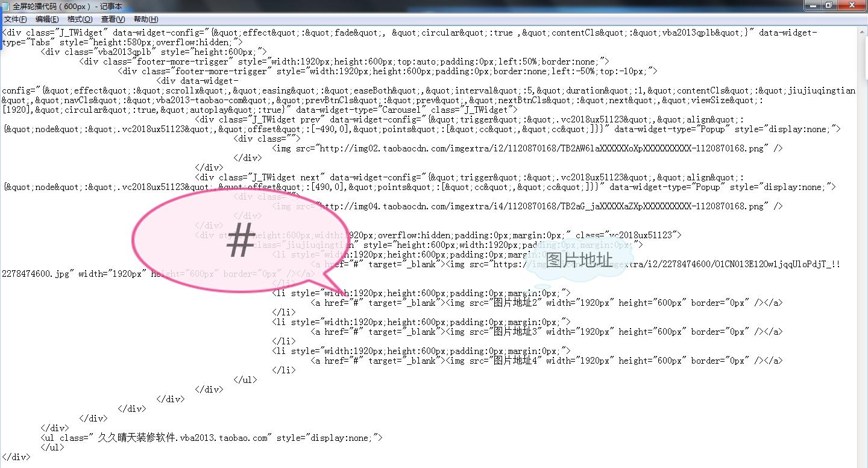Image resolution: width=868 pixels, height=468 pixels.
Task: Open the 查看(V) menu
Action: [x=113, y=19]
